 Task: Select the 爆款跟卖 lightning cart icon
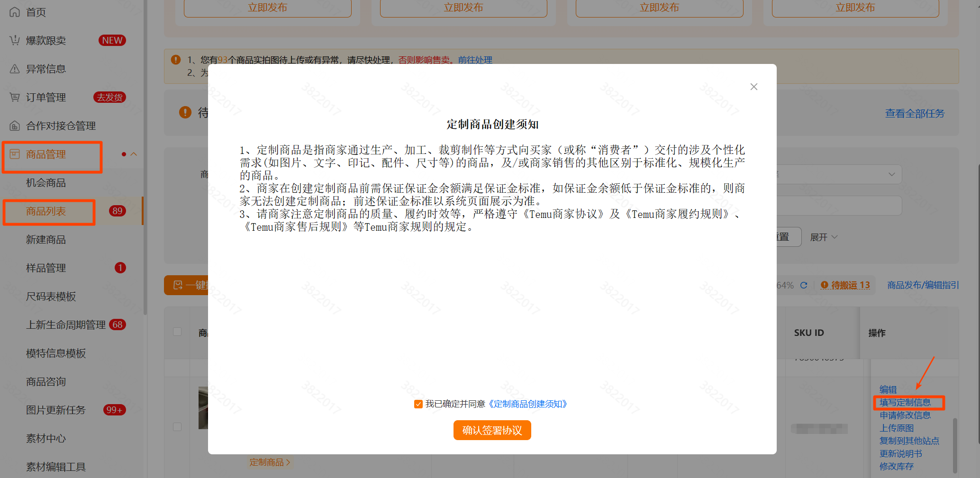(14, 40)
